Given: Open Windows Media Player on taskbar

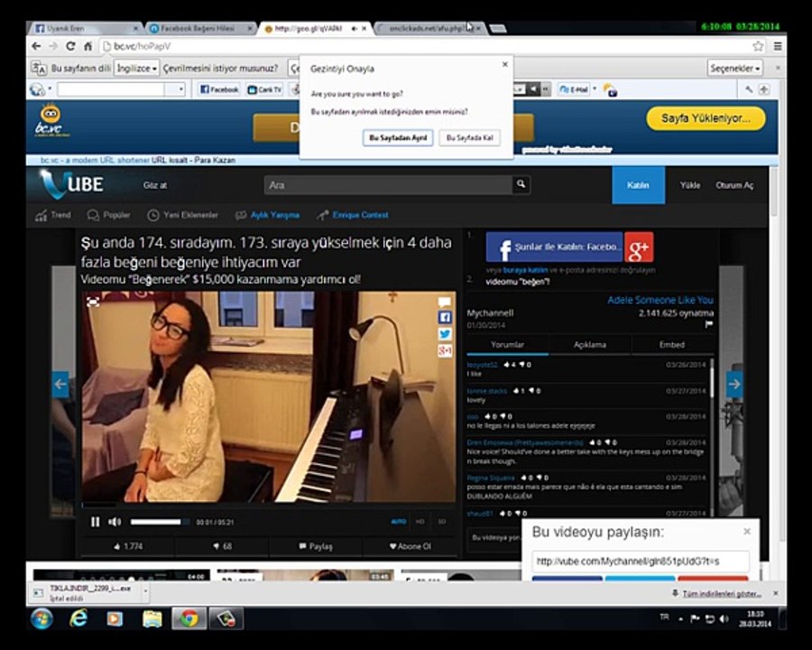Looking at the screenshot, I should [x=115, y=618].
